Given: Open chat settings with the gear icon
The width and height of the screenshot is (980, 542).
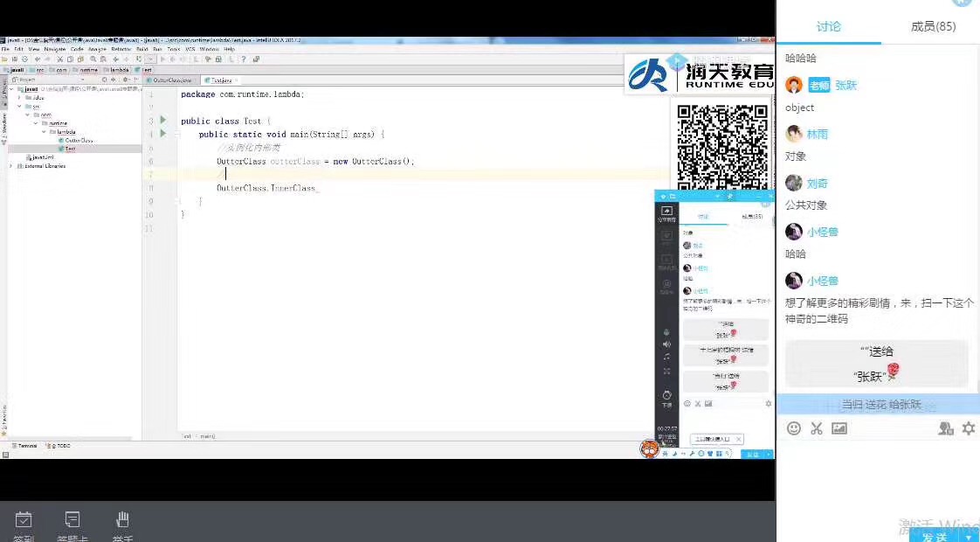Looking at the screenshot, I should [x=969, y=428].
